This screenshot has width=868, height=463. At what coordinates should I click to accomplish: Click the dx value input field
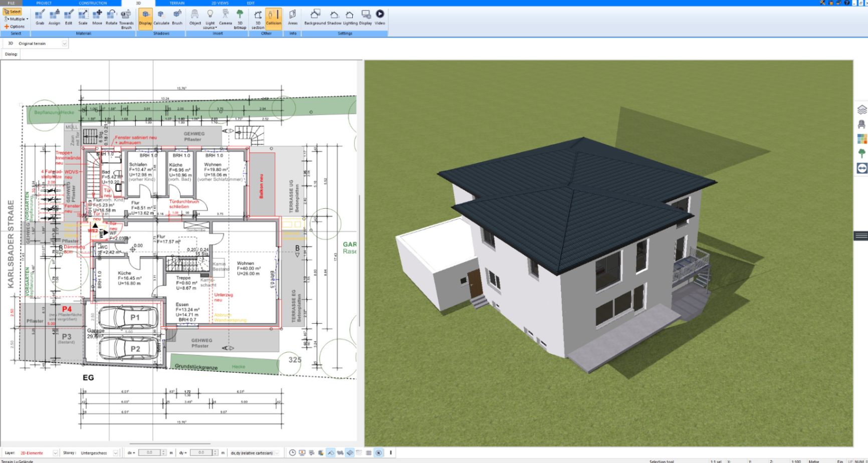149,452
